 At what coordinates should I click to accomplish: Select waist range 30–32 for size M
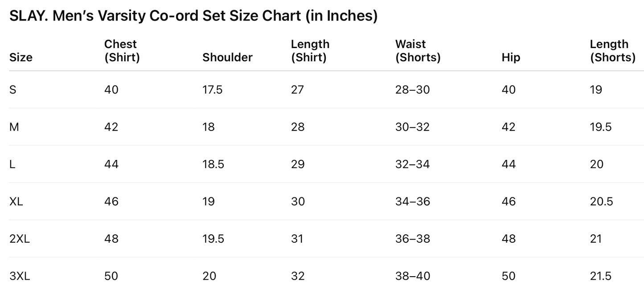click(412, 127)
